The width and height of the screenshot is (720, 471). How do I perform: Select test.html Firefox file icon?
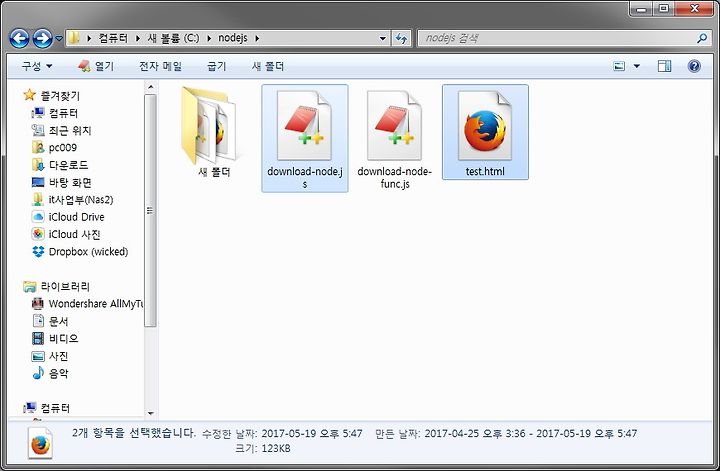pyautogui.click(x=485, y=125)
